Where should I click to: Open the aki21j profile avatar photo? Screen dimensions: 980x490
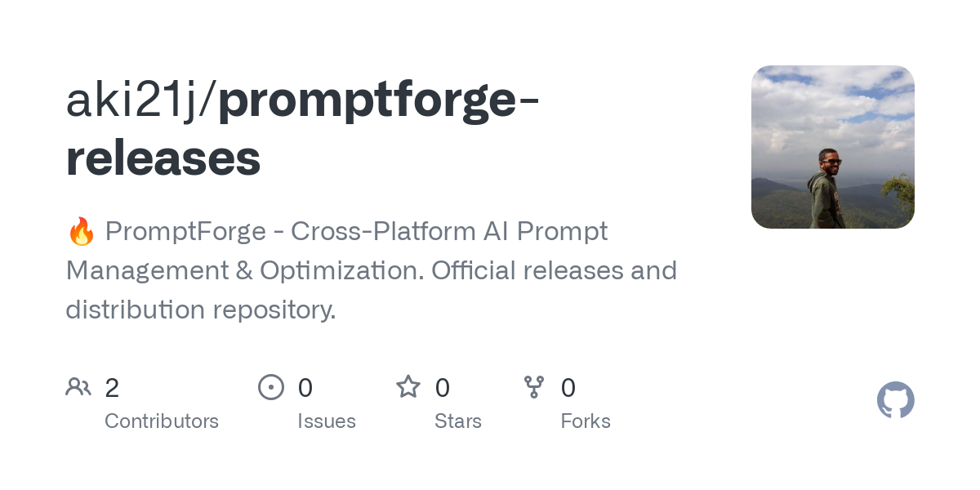click(833, 147)
